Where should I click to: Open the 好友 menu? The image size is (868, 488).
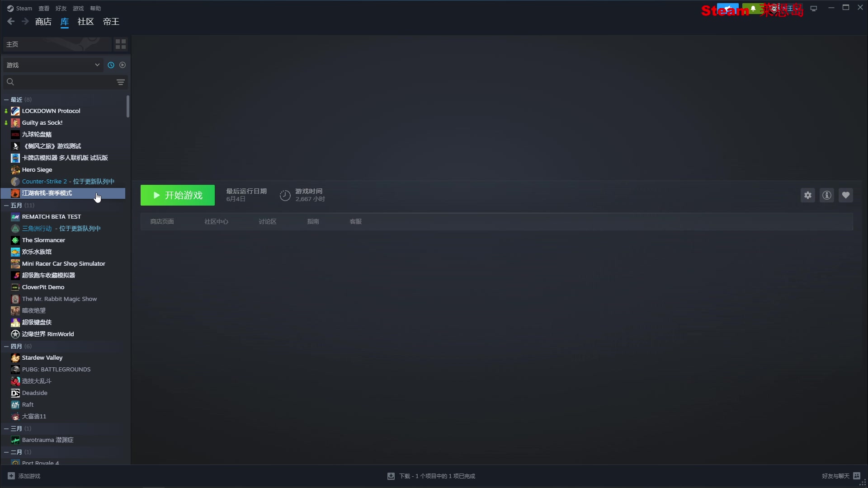61,8
